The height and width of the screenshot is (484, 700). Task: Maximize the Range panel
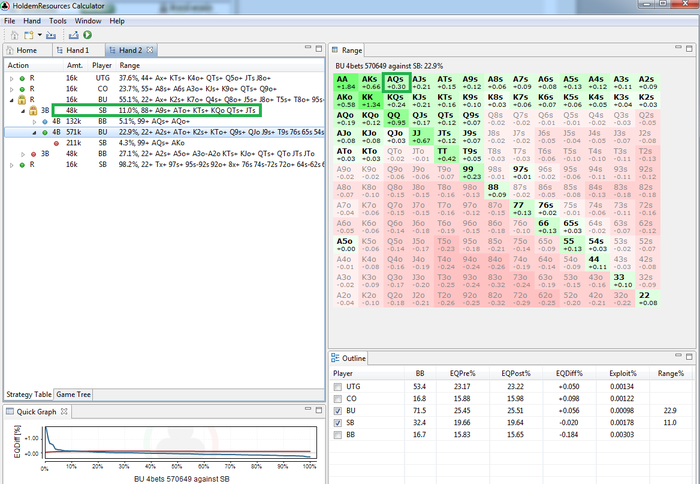(x=689, y=48)
